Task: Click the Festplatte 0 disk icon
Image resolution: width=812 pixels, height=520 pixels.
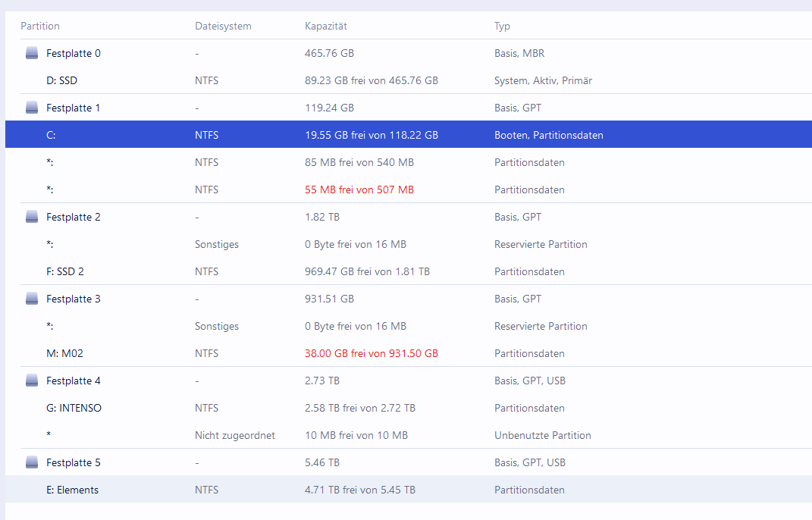Action: [31, 53]
